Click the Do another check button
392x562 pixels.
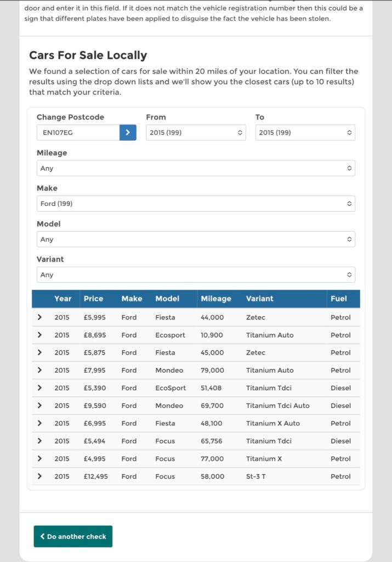73,536
